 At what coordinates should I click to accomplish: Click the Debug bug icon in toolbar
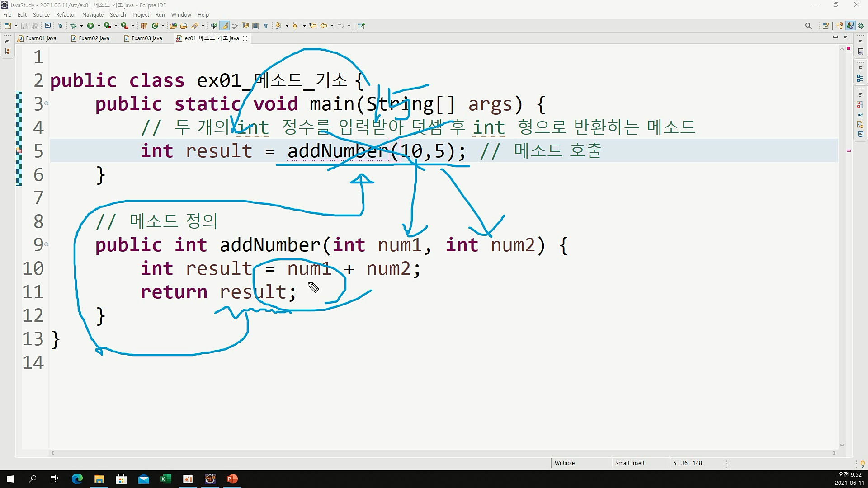coord(73,26)
